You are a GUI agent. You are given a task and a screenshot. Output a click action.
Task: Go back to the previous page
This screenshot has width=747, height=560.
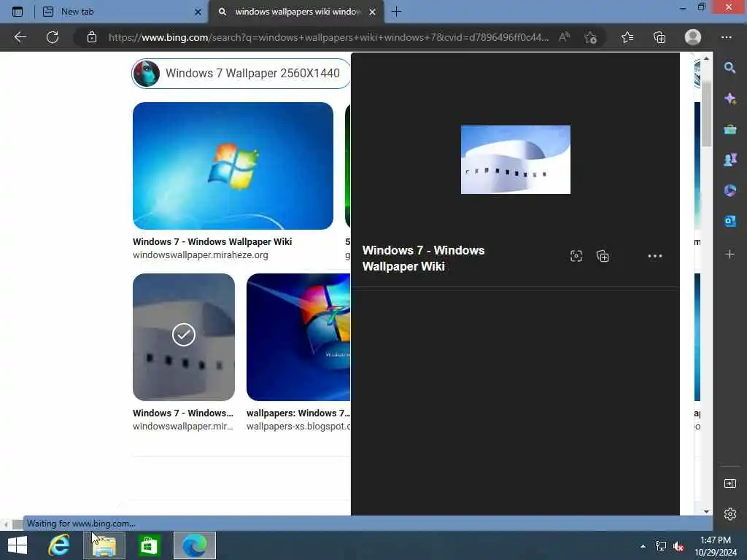tap(20, 37)
